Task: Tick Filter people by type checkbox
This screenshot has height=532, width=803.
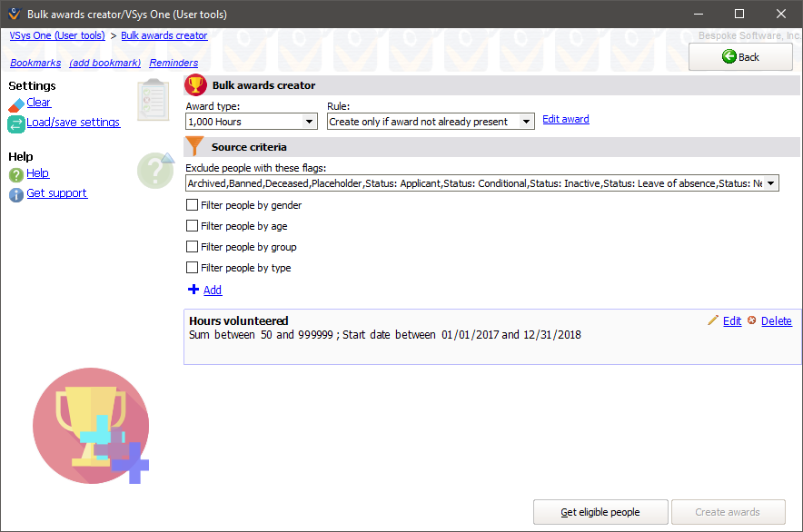Action: click(x=192, y=268)
